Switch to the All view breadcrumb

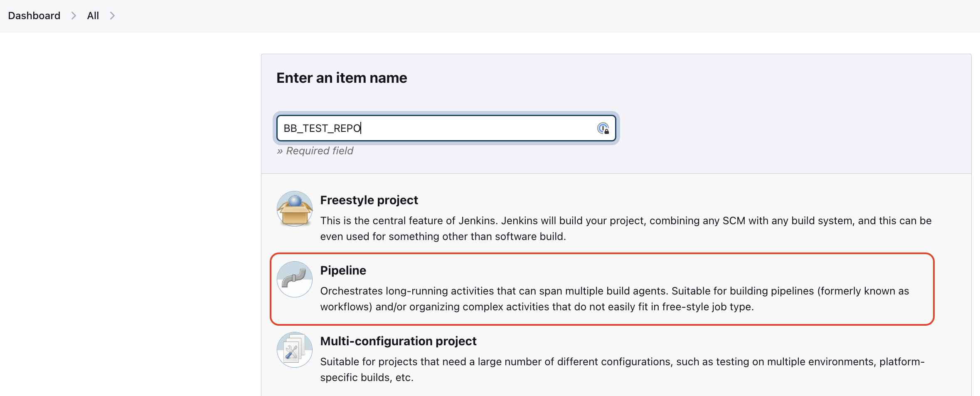[93, 15]
